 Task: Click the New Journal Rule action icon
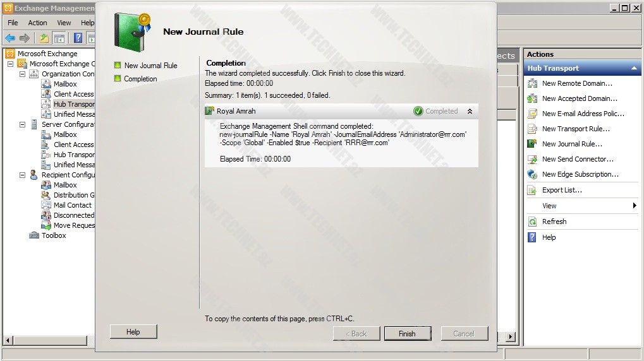[532, 144]
